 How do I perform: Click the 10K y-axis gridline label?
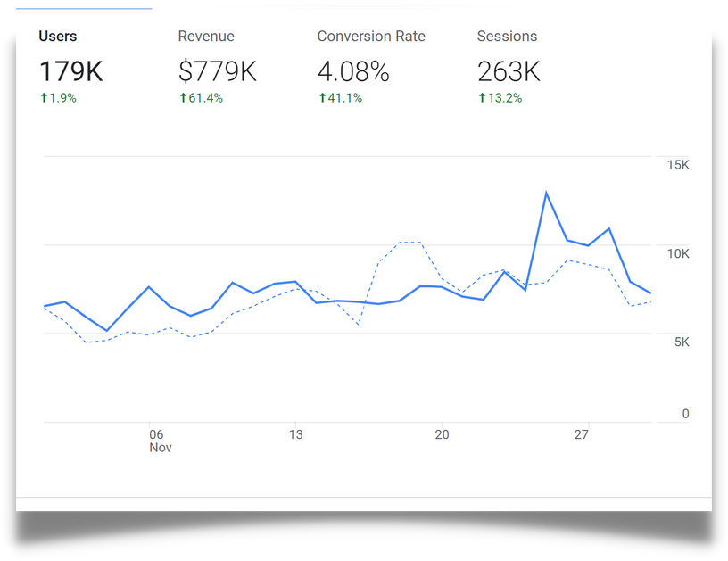coord(678,253)
